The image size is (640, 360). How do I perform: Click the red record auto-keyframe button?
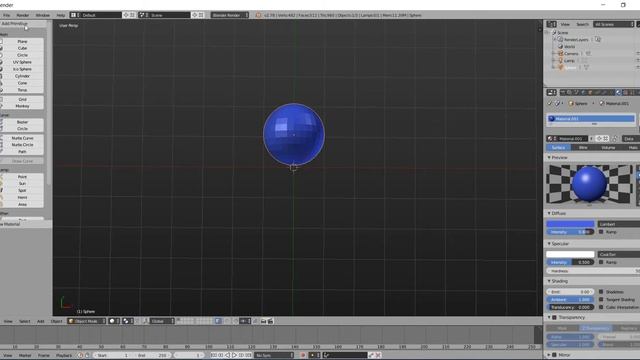pyautogui.click(x=303, y=356)
